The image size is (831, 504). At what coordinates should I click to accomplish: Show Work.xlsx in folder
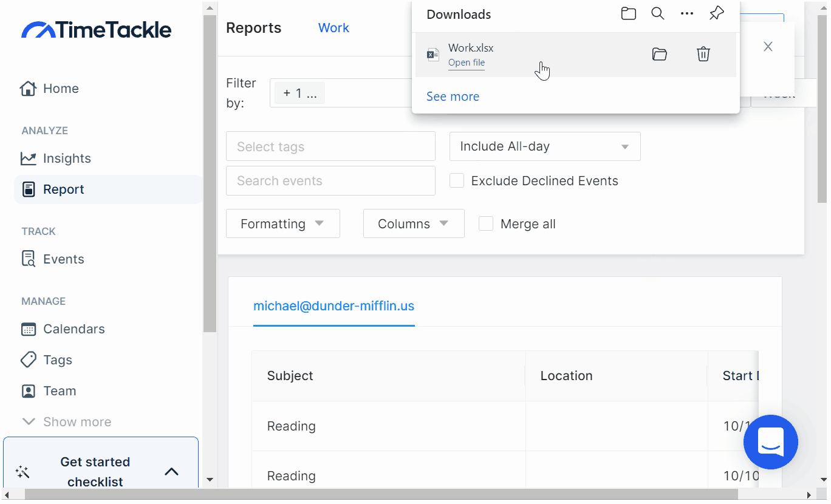[660, 55]
